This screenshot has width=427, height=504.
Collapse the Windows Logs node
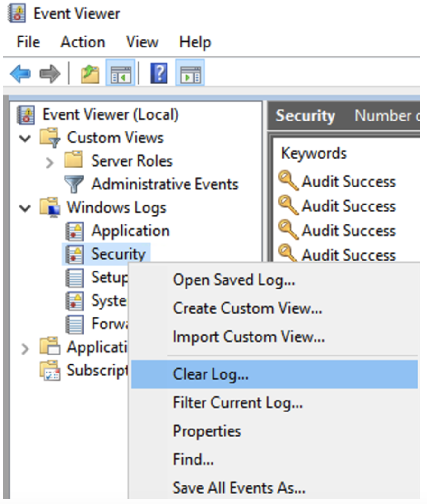click(25, 208)
